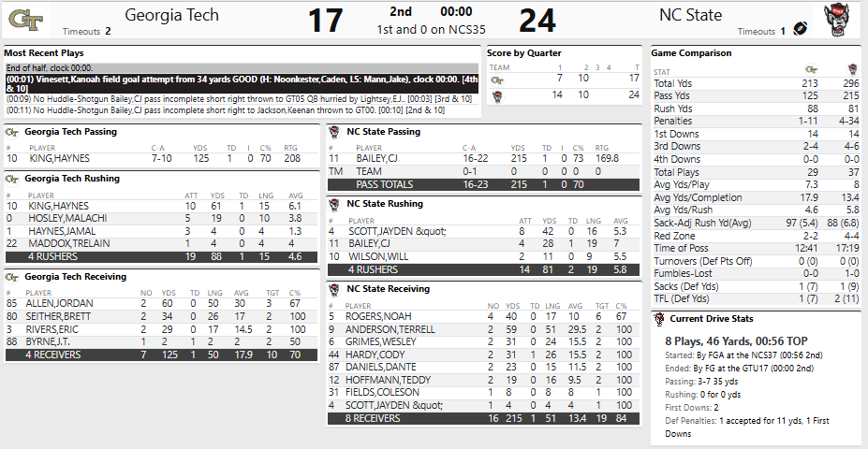Click the Georgia Tech logo column header in Game Comparison
Viewport: 868px width, 449px height.
812,70
